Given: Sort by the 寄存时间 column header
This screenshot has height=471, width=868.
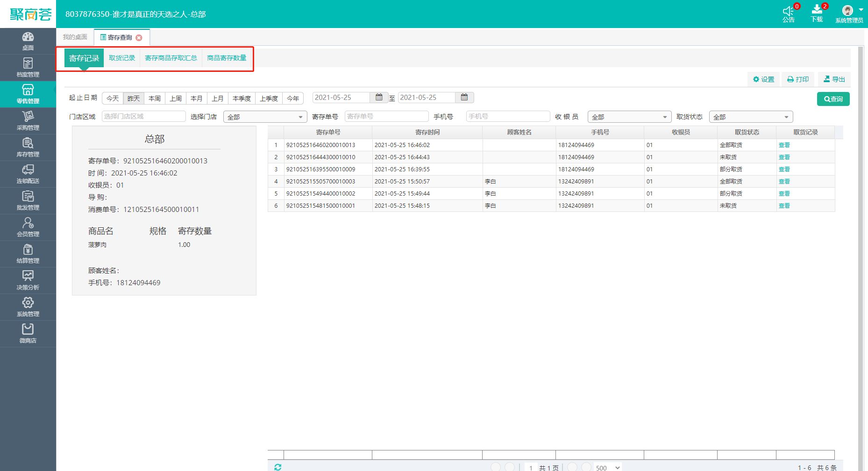Looking at the screenshot, I should coord(427,132).
